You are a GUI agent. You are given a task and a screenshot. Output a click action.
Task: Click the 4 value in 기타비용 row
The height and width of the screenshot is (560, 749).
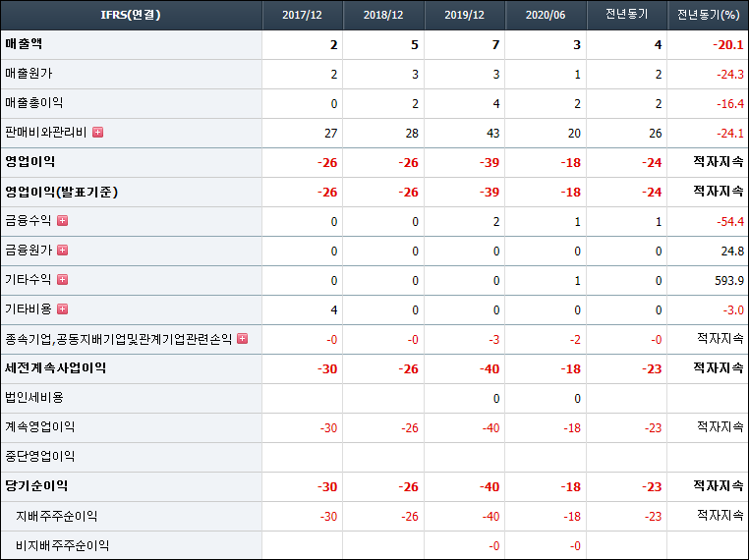[334, 310]
